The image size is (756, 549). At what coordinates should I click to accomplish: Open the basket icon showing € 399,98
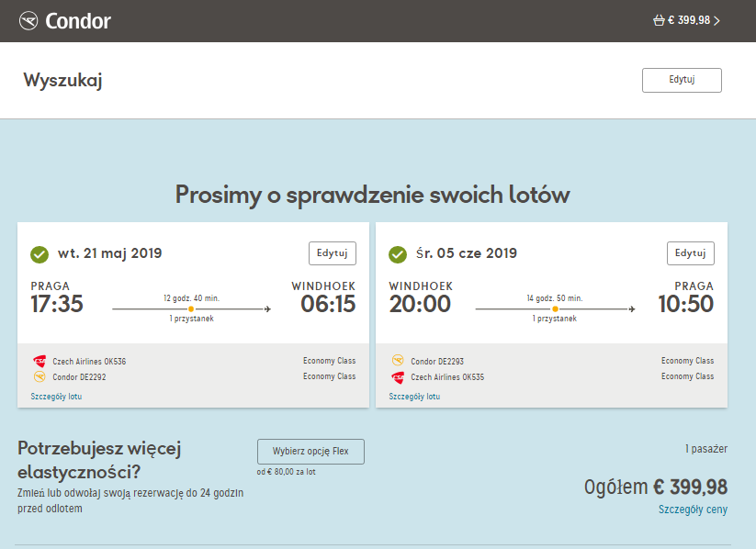pyautogui.click(x=659, y=20)
